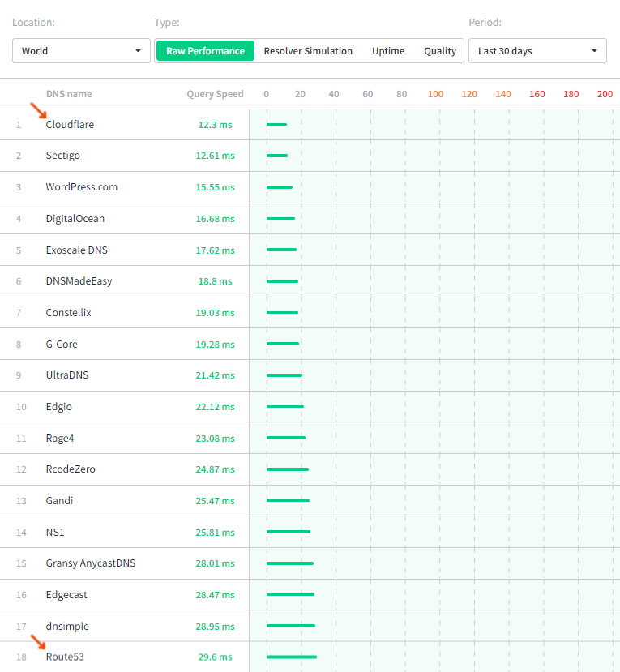Click the 21.42 ms query speed value
Viewport: 620px width, 672px height.
click(x=215, y=375)
